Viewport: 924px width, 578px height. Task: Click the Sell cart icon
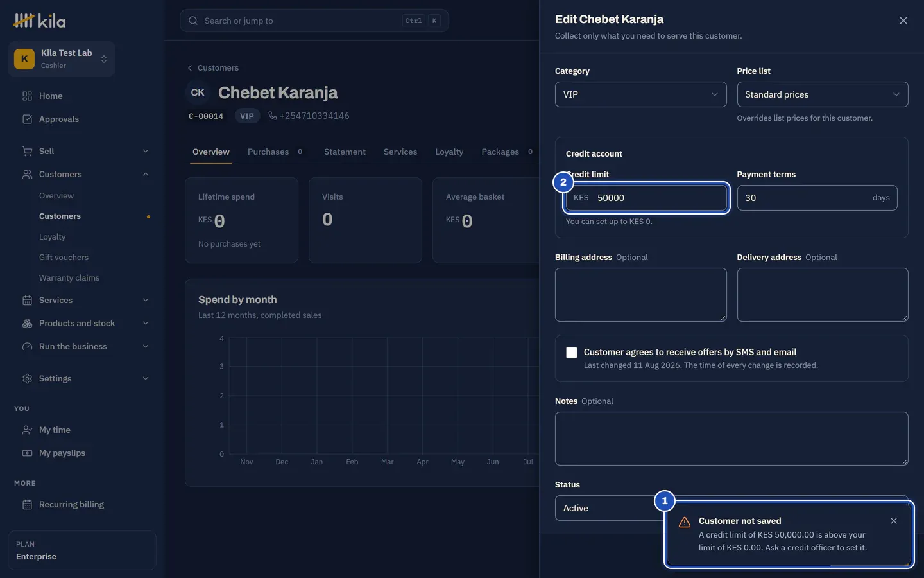click(27, 152)
